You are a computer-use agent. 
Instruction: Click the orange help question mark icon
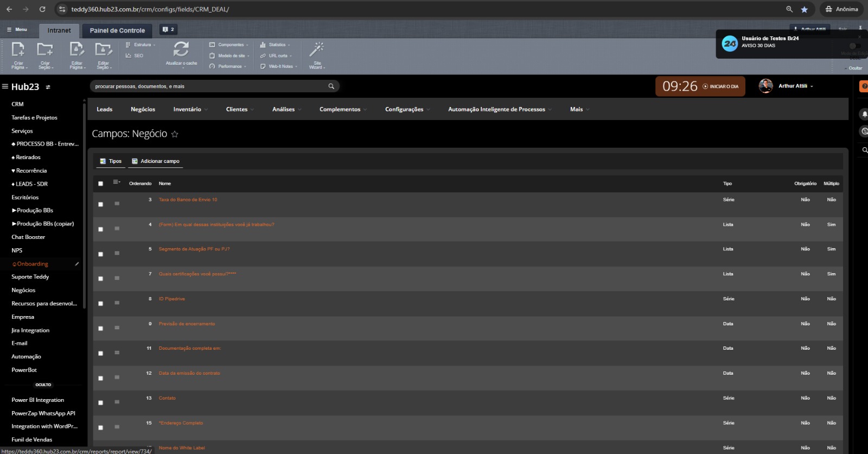click(864, 86)
